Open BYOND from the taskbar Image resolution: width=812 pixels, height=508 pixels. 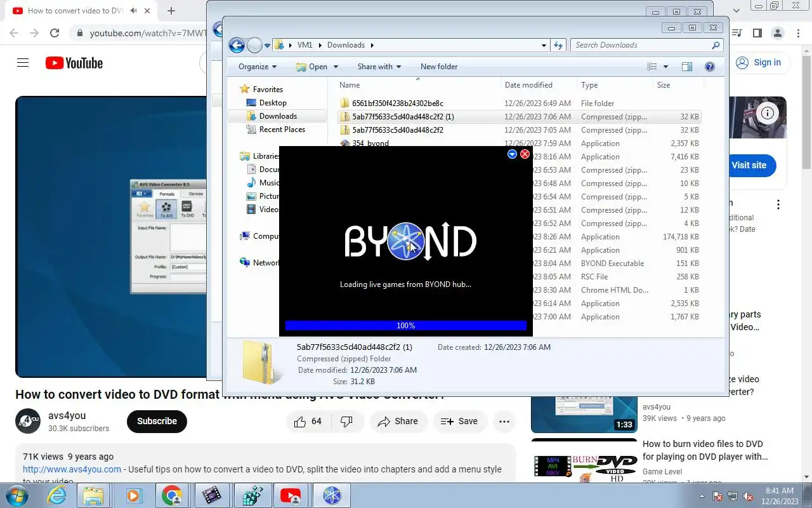[332, 495]
